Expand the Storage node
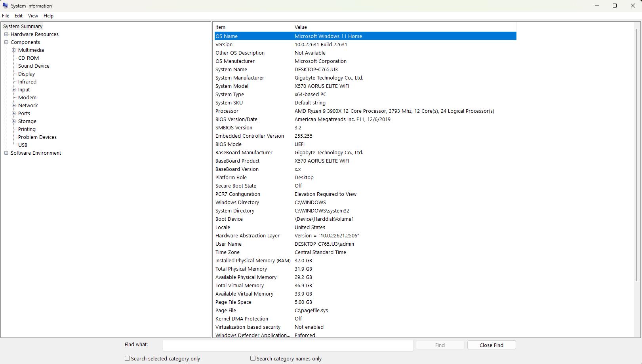642x364 pixels. (x=14, y=121)
